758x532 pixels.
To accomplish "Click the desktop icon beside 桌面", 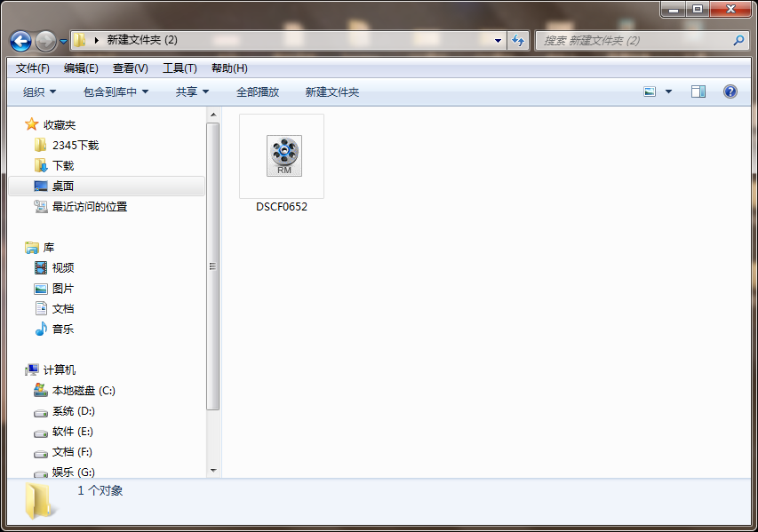I will [41, 186].
